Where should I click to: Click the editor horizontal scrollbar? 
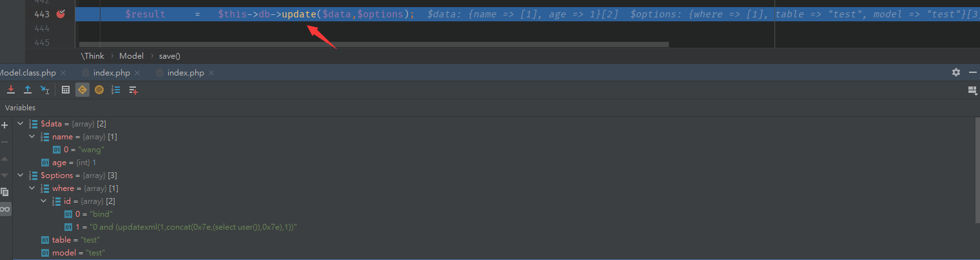pos(374,45)
